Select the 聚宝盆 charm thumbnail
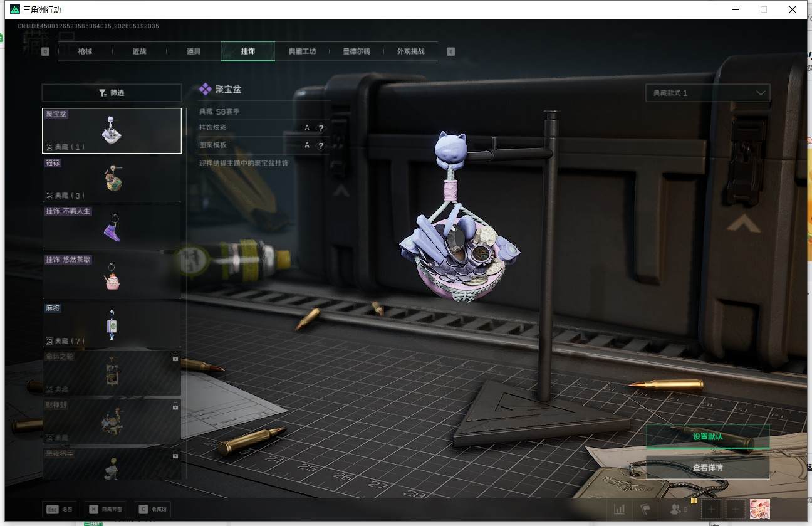Image resolution: width=812 pixels, height=526 pixels. (112, 130)
